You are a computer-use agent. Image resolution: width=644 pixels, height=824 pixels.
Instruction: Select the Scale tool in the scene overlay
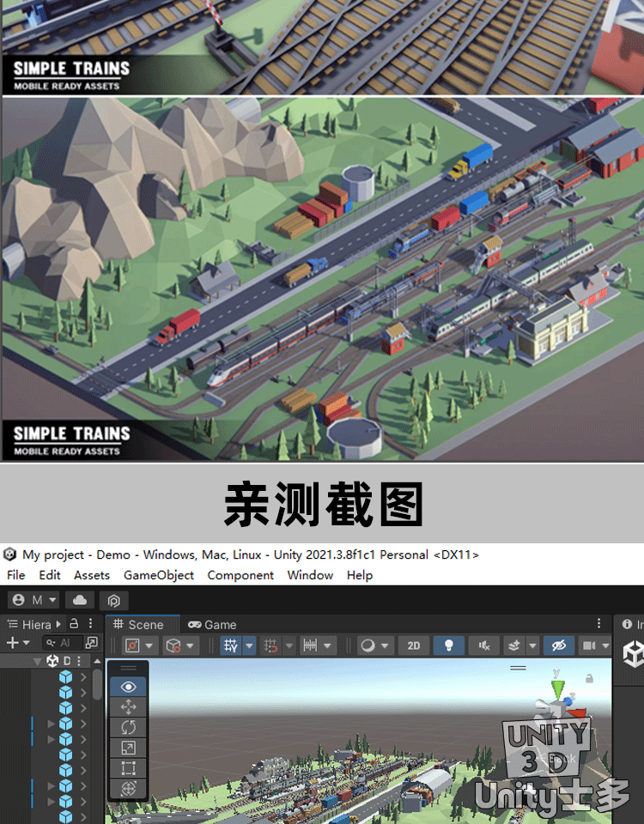click(x=129, y=748)
